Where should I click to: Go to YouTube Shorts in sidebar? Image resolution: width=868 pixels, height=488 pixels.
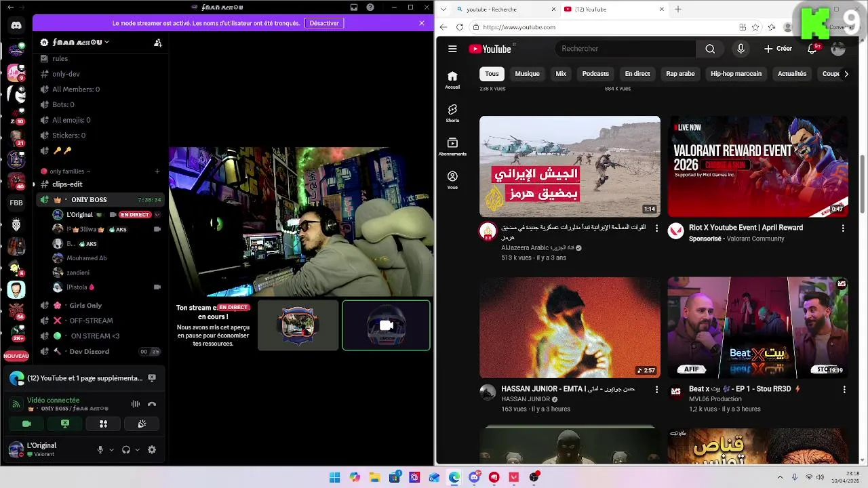click(452, 113)
